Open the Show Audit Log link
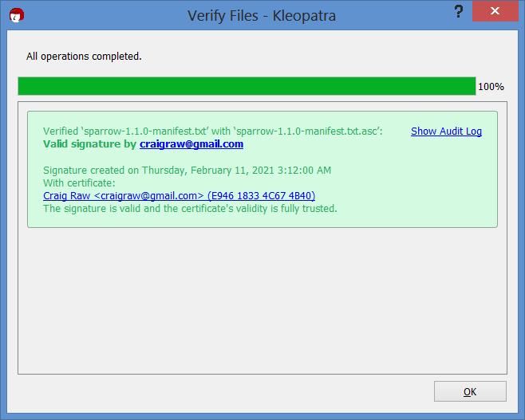The image size is (525, 420). click(446, 131)
